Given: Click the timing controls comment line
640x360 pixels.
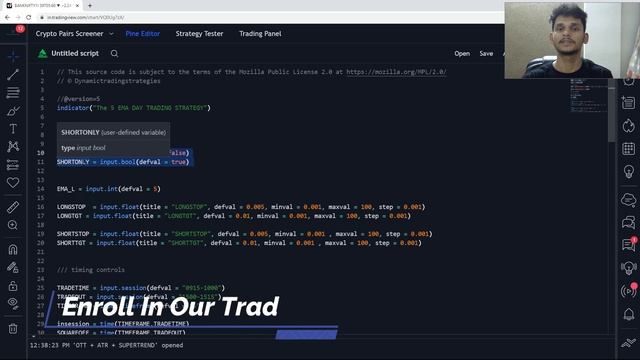Looking at the screenshot, I should pyautogui.click(x=91, y=270).
